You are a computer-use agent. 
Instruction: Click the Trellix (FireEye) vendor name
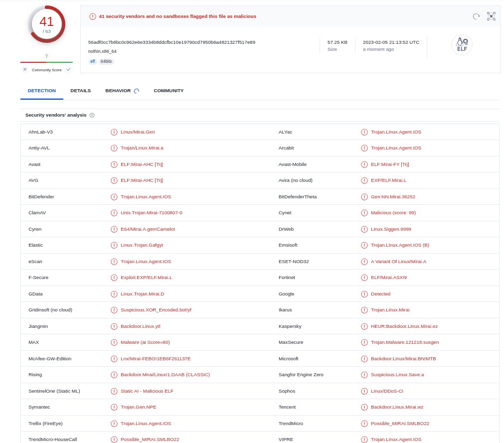[x=46, y=424]
